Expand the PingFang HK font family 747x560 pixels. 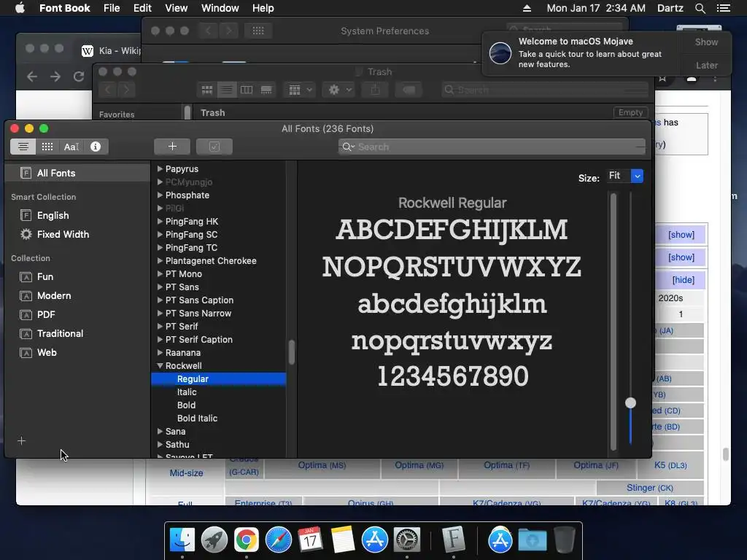160,222
